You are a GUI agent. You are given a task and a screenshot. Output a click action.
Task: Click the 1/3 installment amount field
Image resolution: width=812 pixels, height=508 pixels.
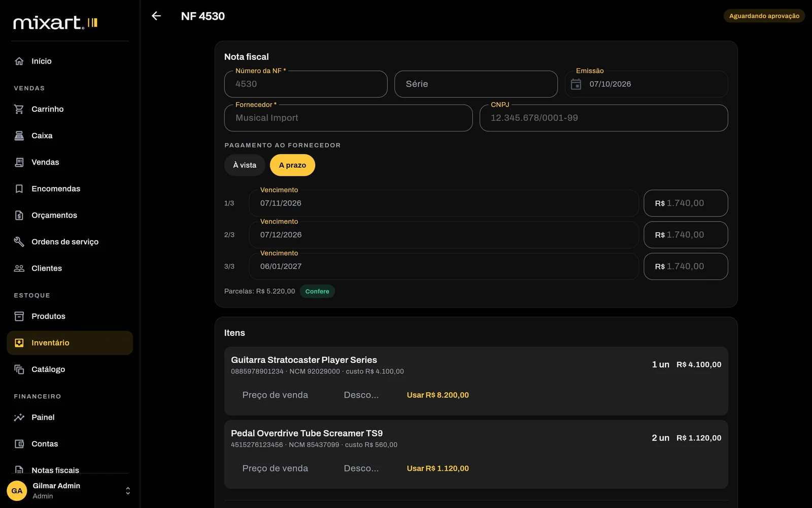click(x=686, y=203)
